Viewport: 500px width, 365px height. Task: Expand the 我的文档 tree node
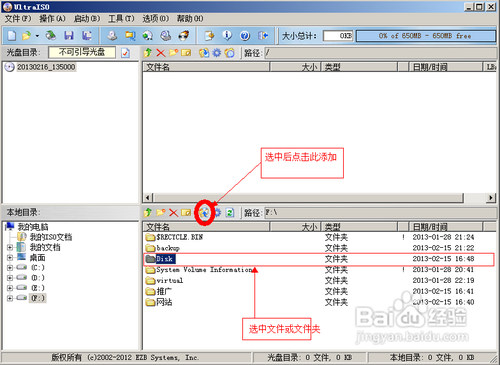click(10, 247)
